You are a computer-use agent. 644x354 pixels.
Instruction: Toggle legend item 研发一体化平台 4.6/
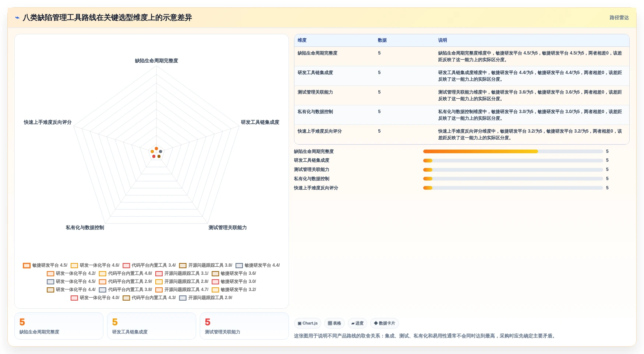point(95,265)
